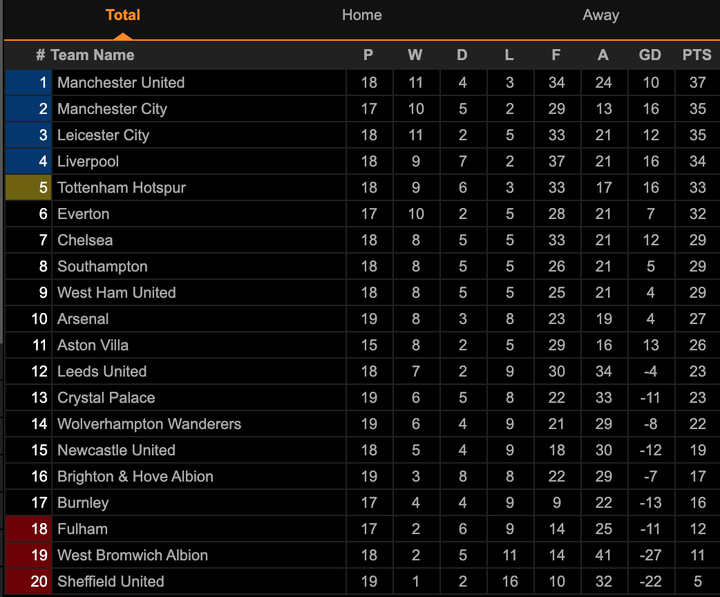The height and width of the screenshot is (597, 720).
Task: Sort table by PTS column header
Action: pos(697,55)
